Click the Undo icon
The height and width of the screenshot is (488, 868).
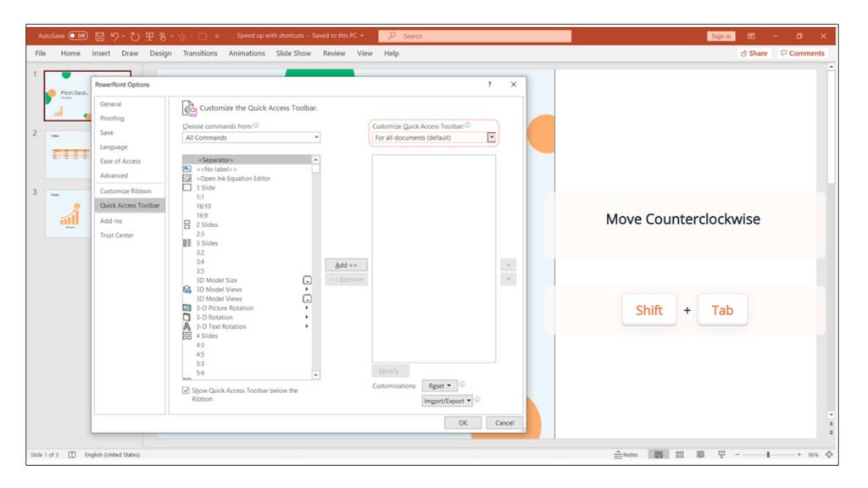[114, 36]
